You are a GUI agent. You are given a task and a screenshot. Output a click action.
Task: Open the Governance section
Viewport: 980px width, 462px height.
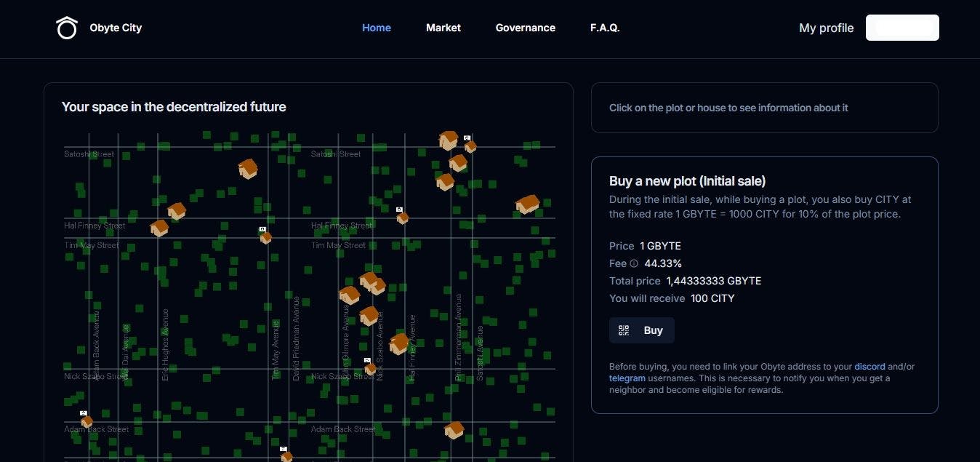[526, 28]
